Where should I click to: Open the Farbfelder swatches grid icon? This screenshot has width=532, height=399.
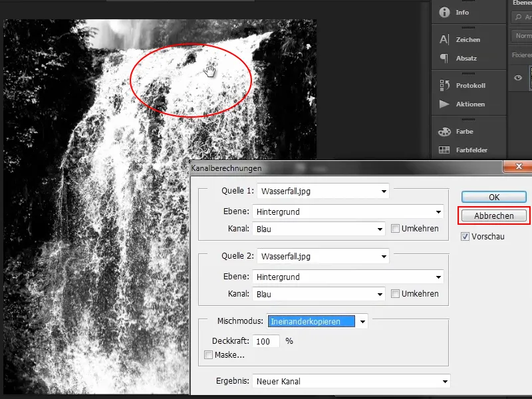[x=444, y=150]
